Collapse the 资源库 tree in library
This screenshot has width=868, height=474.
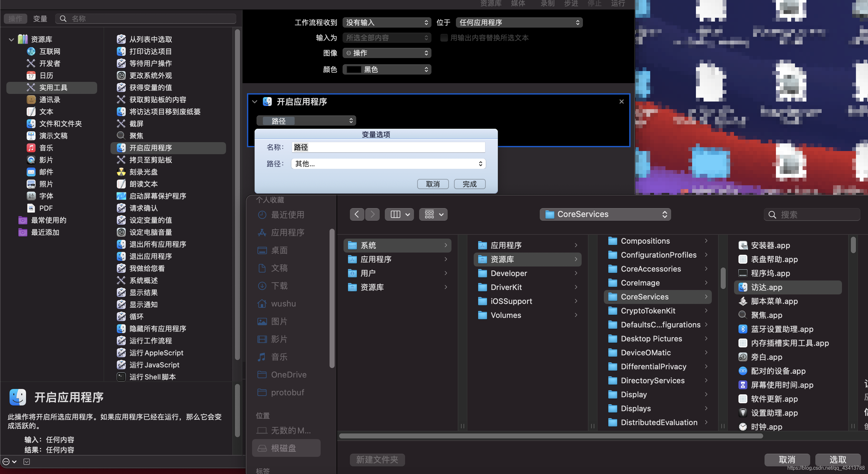(x=11, y=39)
